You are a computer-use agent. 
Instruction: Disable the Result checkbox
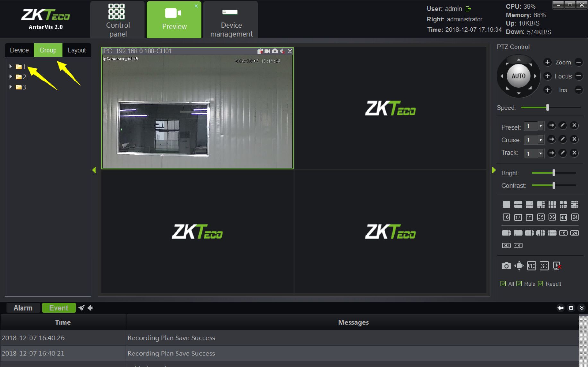coord(540,284)
